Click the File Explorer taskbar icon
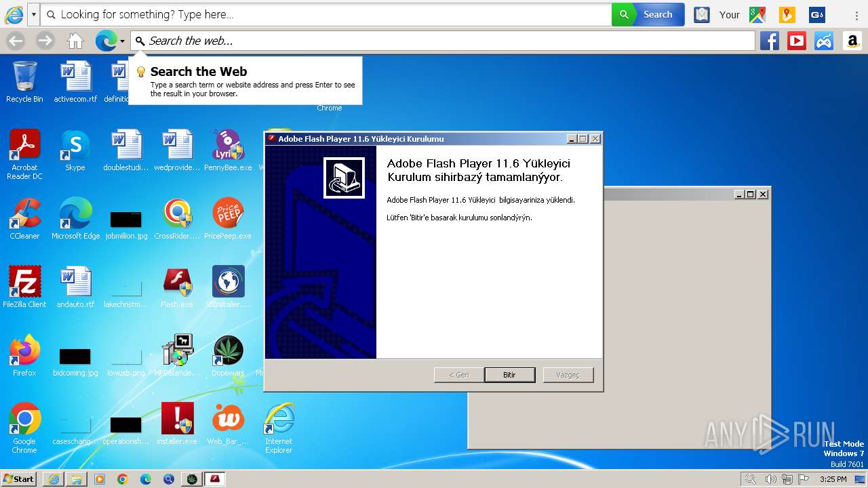 (x=77, y=479)
